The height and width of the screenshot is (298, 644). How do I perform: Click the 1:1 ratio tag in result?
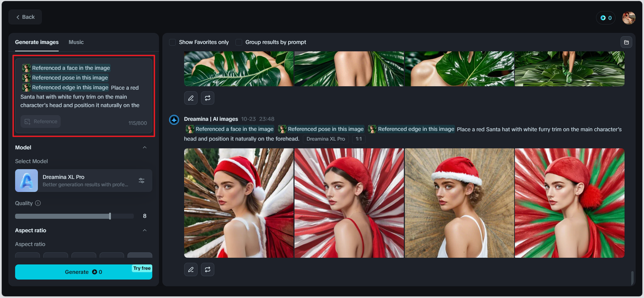point(358,139)
